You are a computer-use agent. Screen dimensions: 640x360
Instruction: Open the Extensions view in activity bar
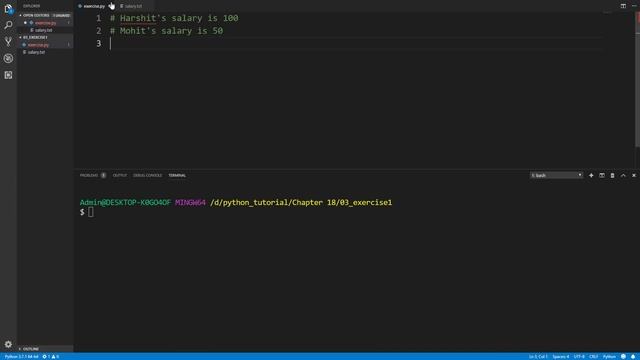click(x=8, y=75)
